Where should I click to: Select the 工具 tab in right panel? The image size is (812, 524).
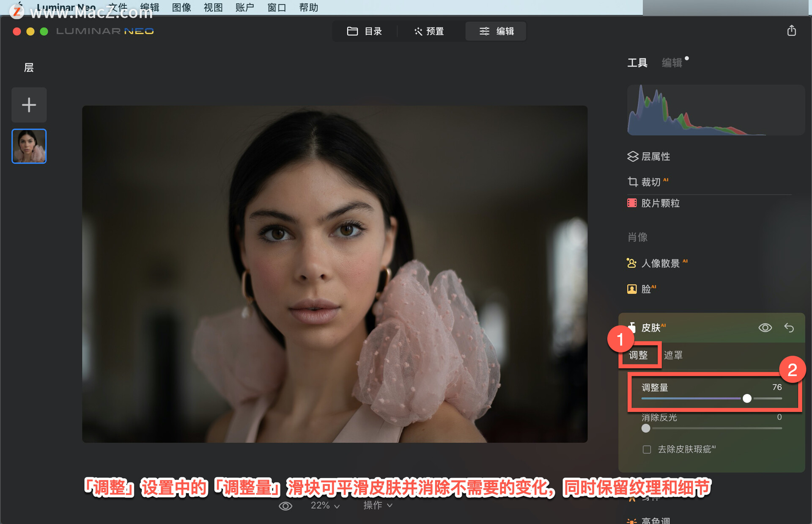(x=637, y=63)
